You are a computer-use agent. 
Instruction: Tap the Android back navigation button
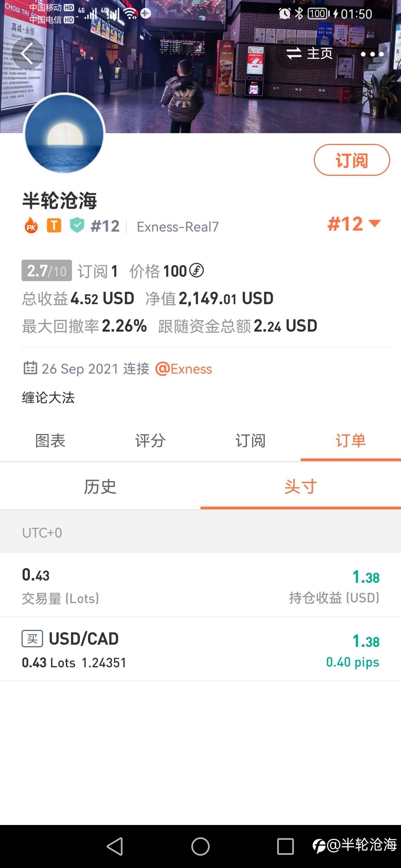coord(115,846)
